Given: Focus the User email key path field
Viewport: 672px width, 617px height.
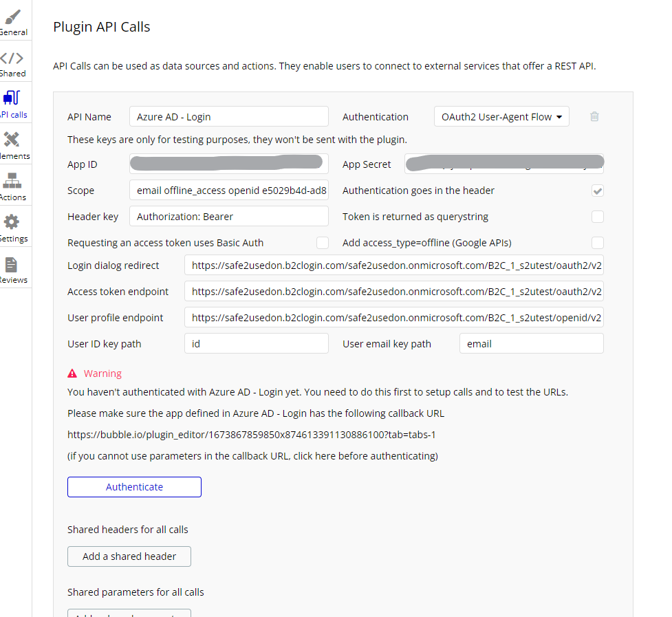Looking at the screenshot, I should 531,344.
